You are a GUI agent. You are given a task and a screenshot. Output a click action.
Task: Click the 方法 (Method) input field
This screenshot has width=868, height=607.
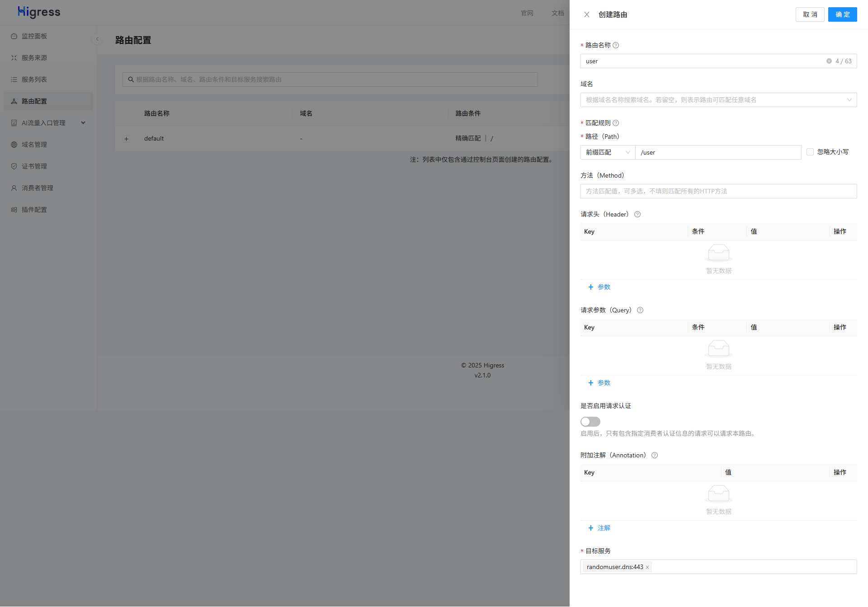pos(718,191)
